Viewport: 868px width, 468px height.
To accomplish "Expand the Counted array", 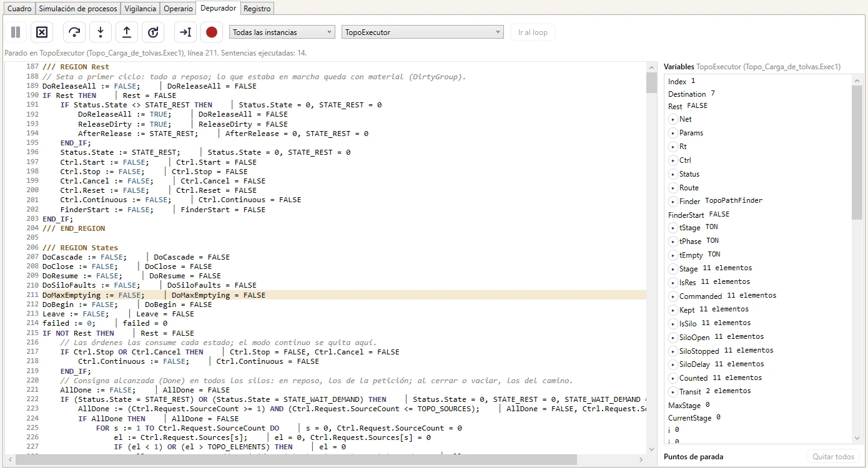I will 673,378.
